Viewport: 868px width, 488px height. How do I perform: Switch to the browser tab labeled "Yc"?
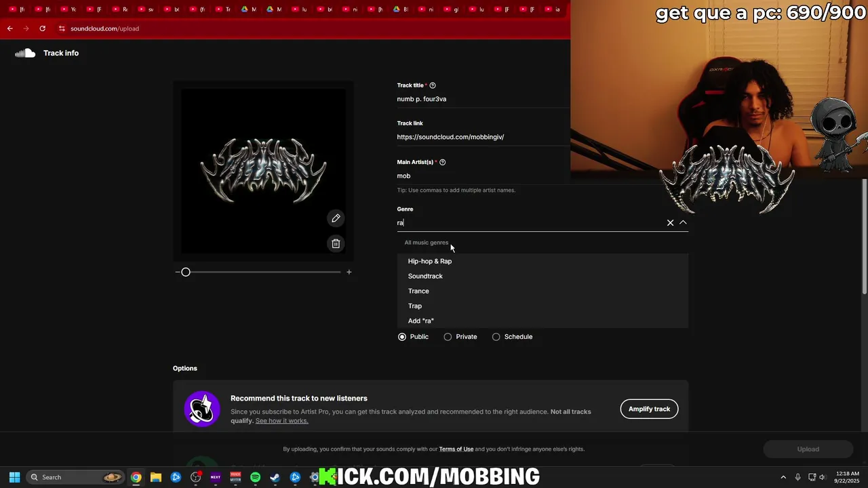pyautogui.click(x=69, y=9)
